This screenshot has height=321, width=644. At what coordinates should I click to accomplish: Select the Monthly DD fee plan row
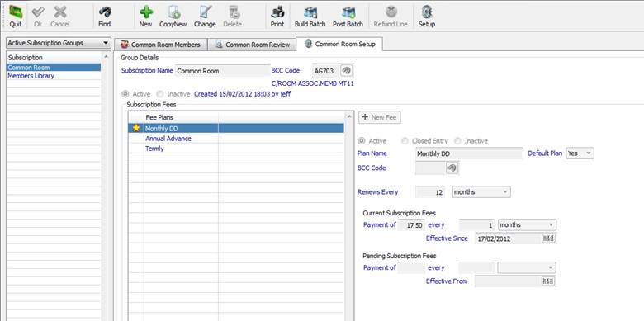coord(236,128)
